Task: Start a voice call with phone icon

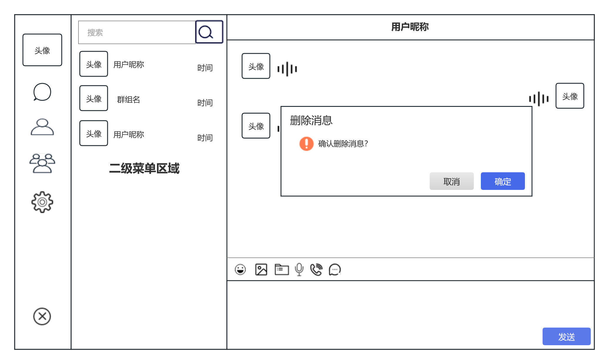Action: pos(316,269)
